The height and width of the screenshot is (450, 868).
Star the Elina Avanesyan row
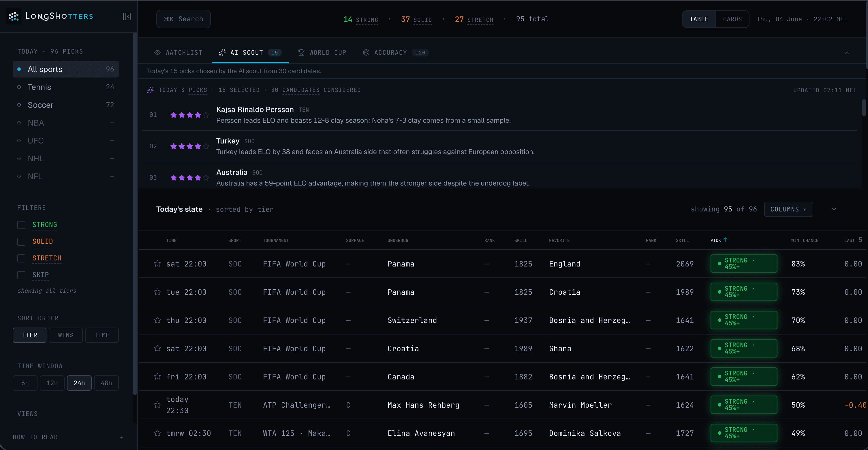click(x=157, y=433)
